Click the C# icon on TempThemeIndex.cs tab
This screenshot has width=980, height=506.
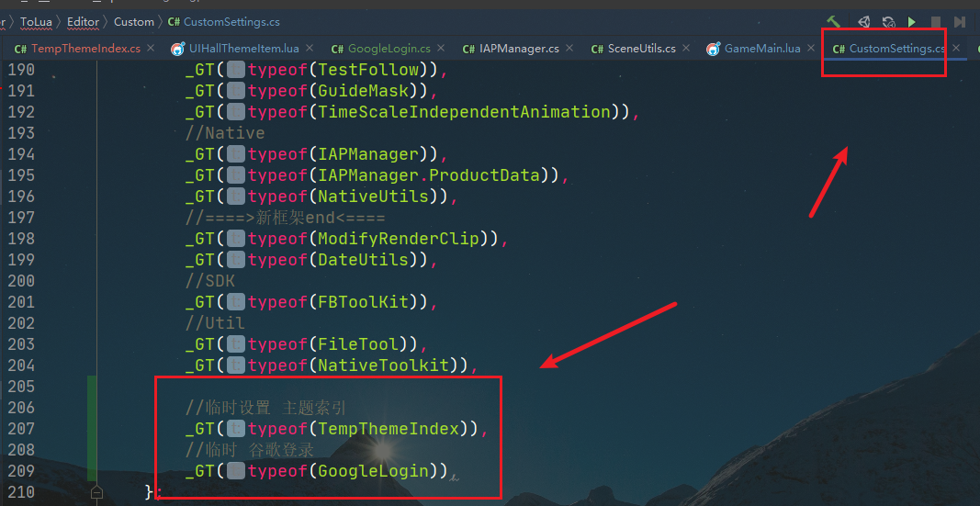[20, 49]
